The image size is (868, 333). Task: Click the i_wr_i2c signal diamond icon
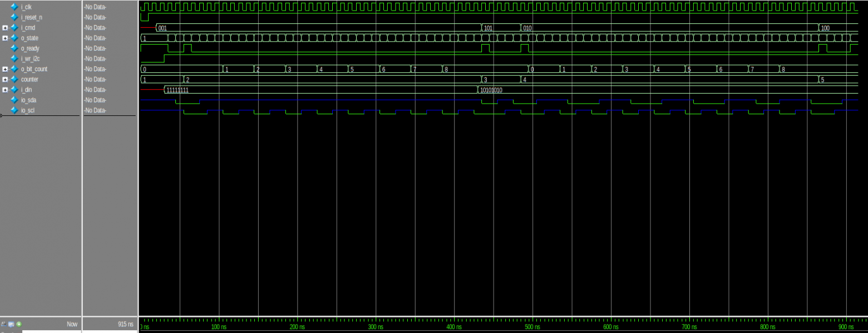pos(14,58)
